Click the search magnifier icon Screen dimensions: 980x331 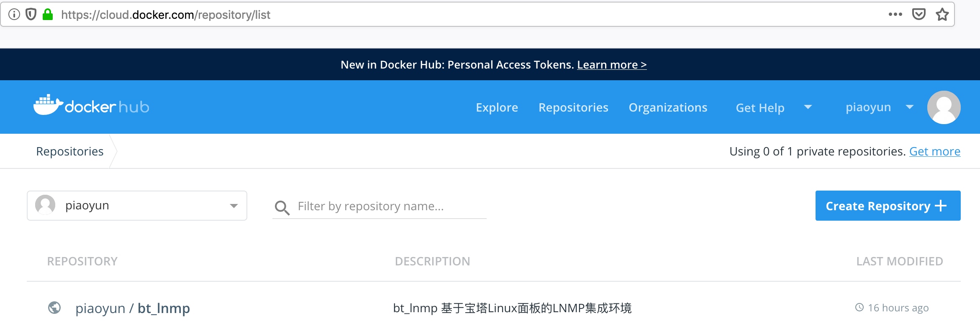click(282, 207)
